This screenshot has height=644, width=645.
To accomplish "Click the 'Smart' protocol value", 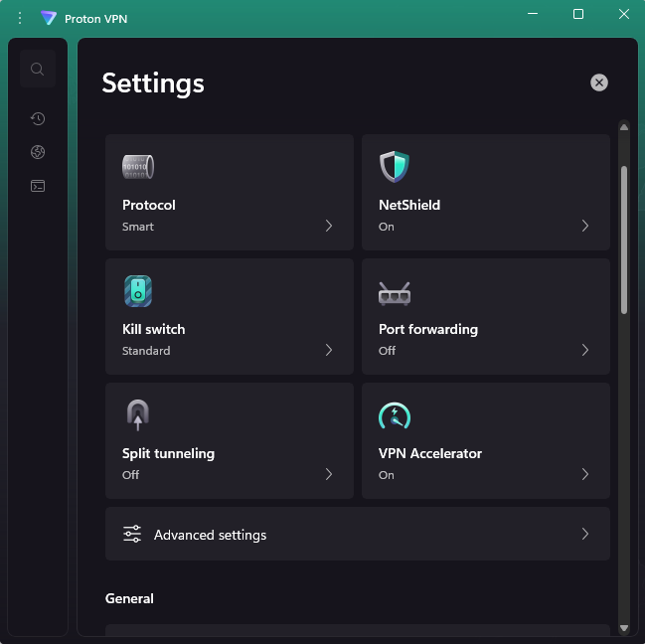I will [x=138, y=227].
